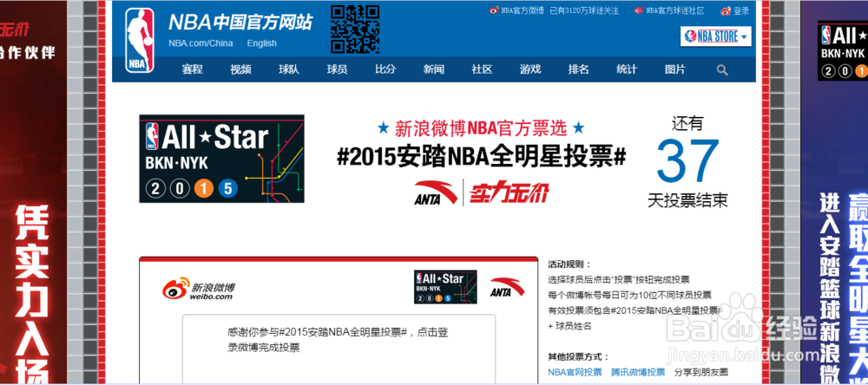Click the NBA.com/China link

tap(201, 43)
